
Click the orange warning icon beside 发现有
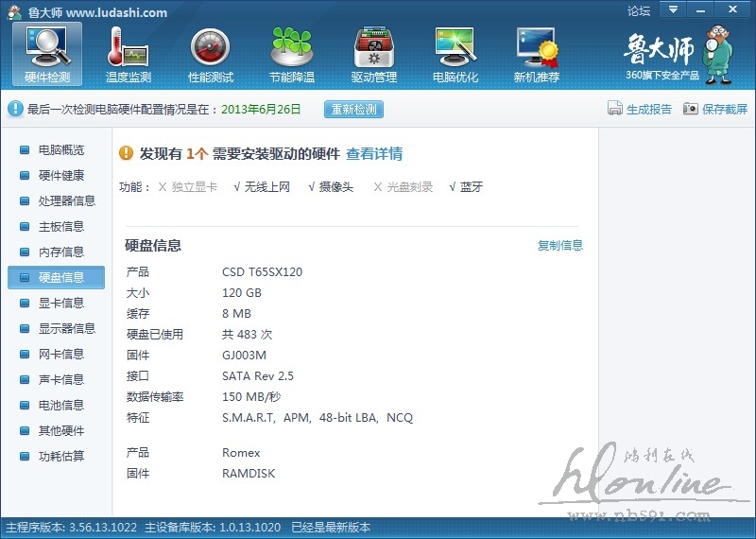(x=126, y=153)
